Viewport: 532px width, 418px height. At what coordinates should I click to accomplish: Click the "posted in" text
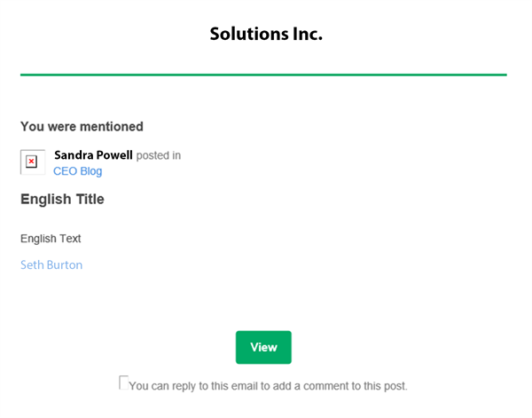point(159,155)
